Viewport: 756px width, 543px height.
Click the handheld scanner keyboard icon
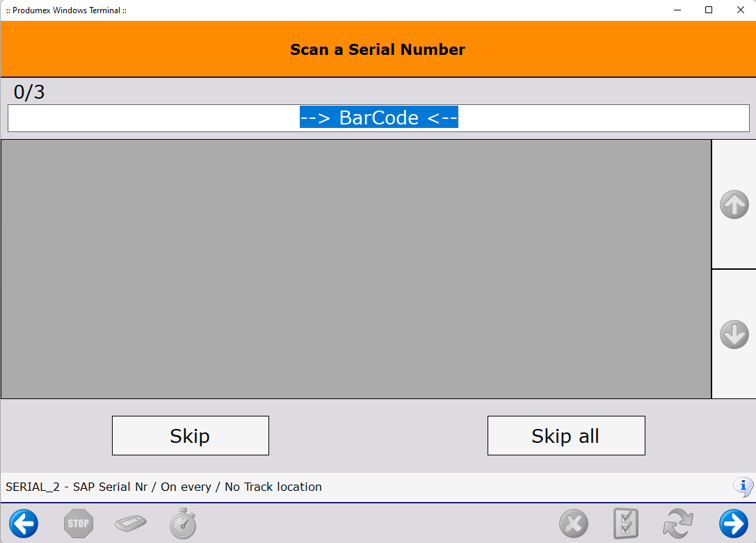(131, 524)
